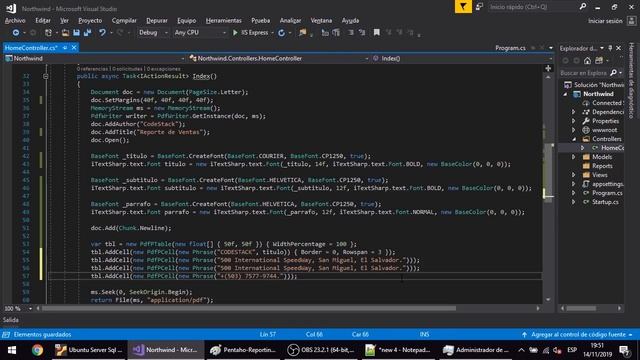Click the New Project toolbar icon
The image size is (640, 360).
[x=48, y=33]
